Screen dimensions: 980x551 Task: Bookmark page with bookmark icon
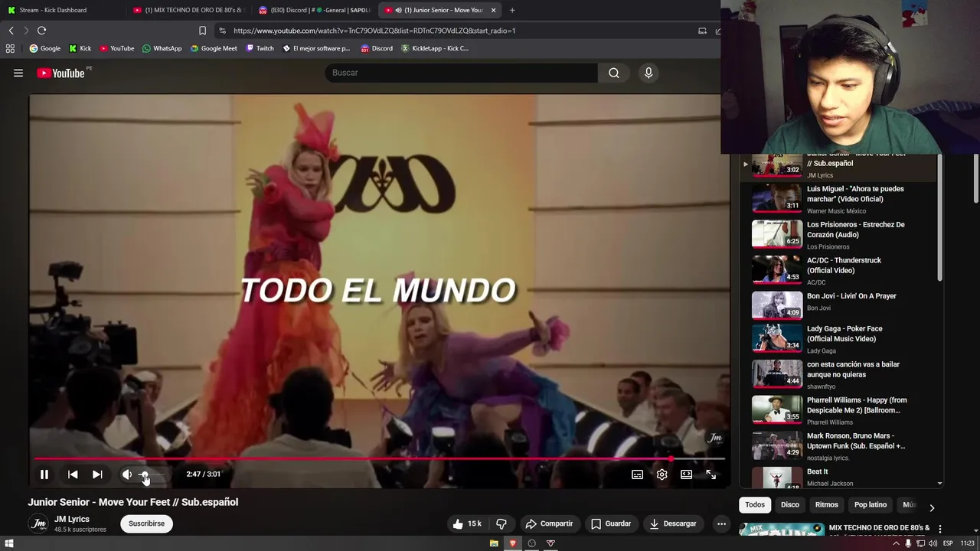[202, 31]
